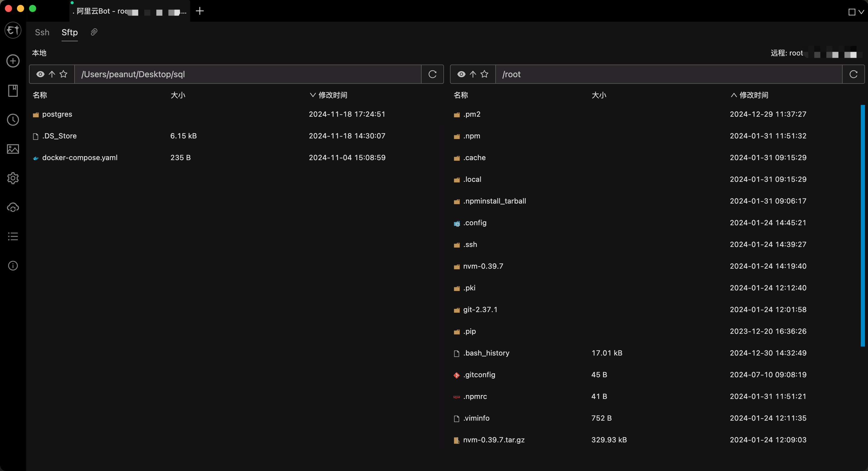868x471 pixels.
Task: Open the batch operations list icon in sidebar
Action: (13, 236)
